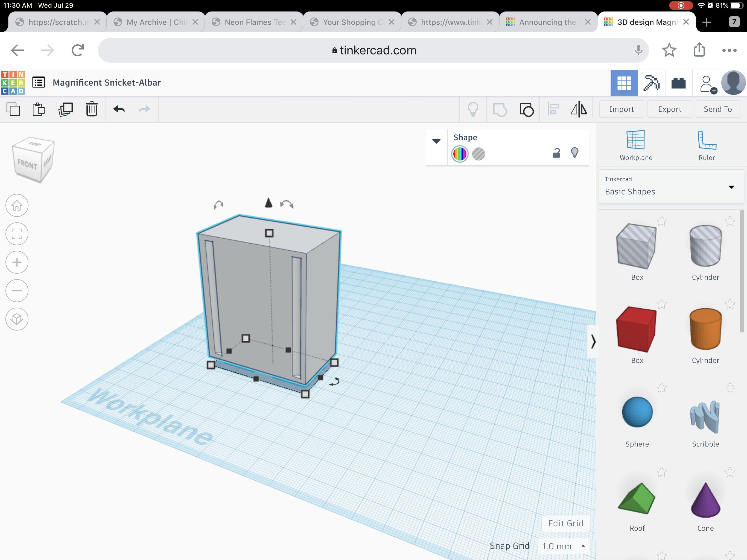Pick the blue Sphere shape
The width and height of the screenshot is (747, 560).
[637, 412]
